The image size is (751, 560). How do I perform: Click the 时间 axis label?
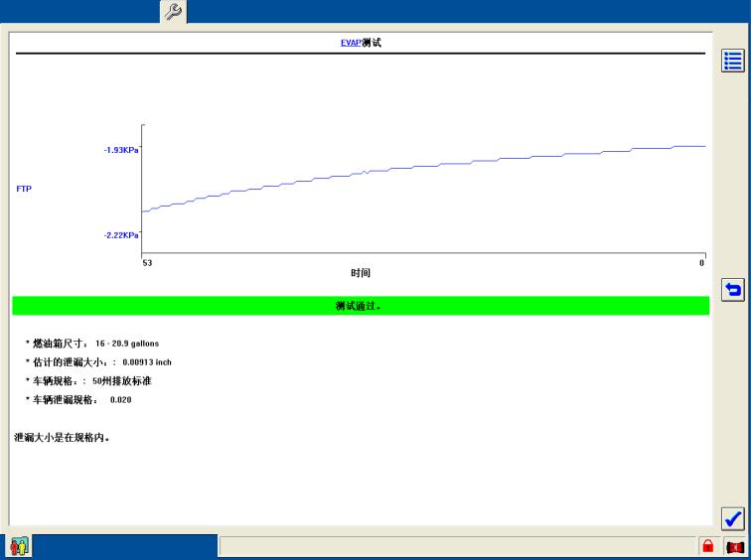(x=360, y=273)
